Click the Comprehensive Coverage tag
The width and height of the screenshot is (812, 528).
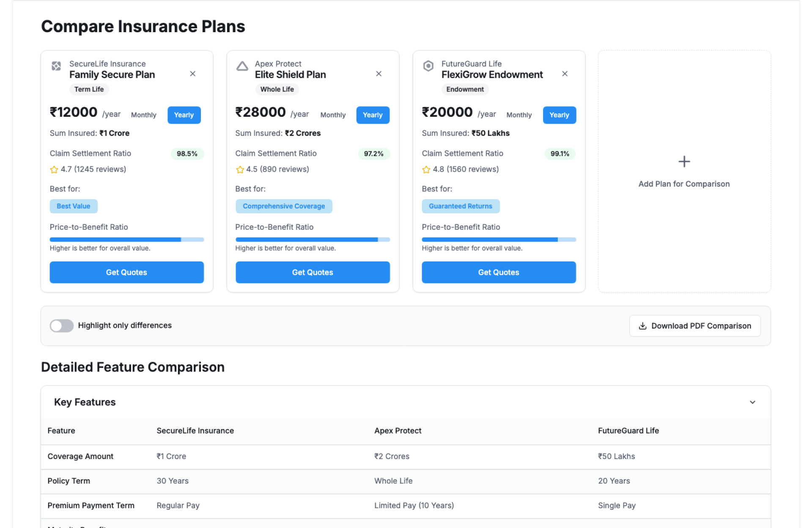point(284,206)
